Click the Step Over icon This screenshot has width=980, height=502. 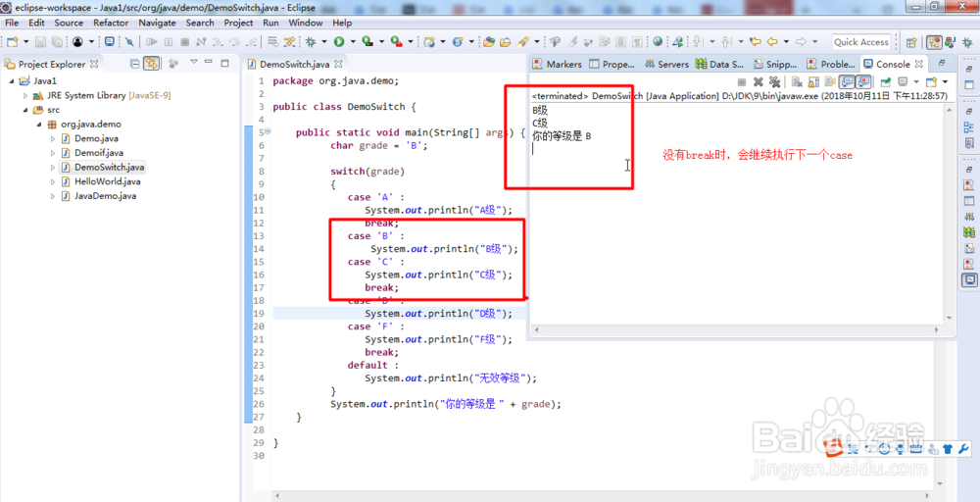[234, 42]
